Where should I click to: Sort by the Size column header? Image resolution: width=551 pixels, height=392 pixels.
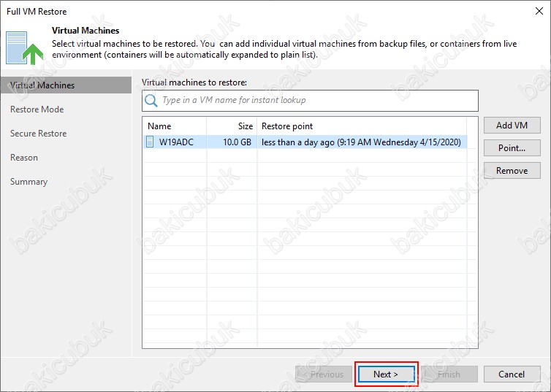232,126
